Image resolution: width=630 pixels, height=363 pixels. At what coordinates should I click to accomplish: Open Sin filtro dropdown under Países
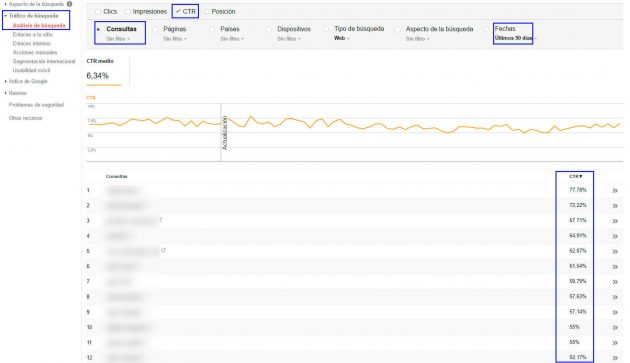click(x=232, y=39)
